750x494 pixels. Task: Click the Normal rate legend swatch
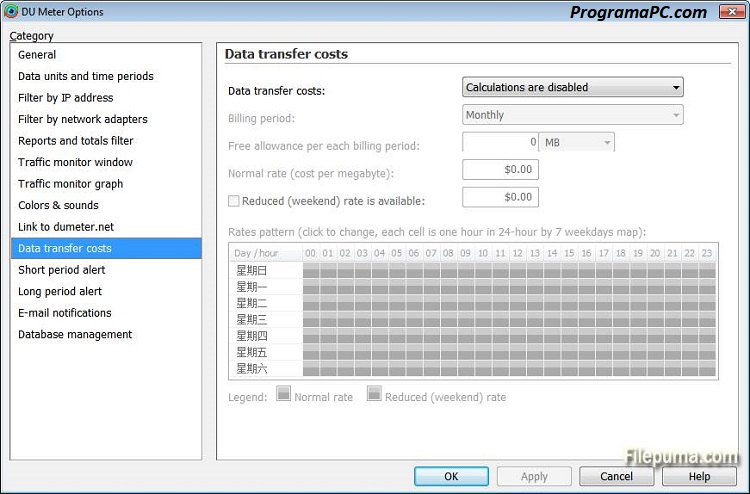[x=283, y=394]
